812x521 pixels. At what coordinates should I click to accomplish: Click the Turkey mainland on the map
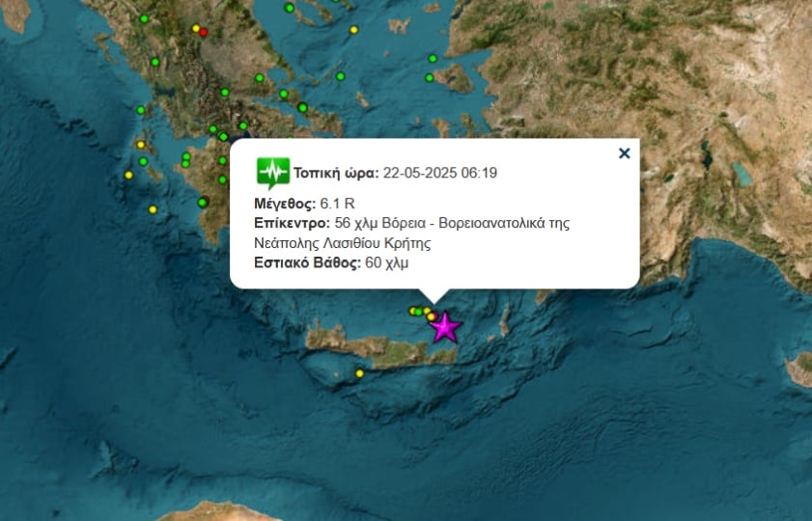[647, 103]
